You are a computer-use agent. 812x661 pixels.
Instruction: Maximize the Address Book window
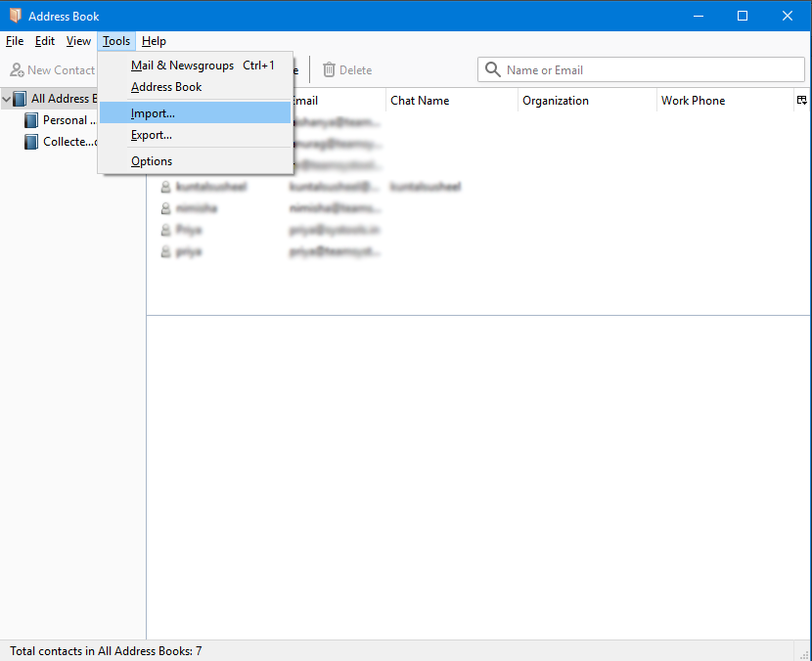(x=743, y=16)
